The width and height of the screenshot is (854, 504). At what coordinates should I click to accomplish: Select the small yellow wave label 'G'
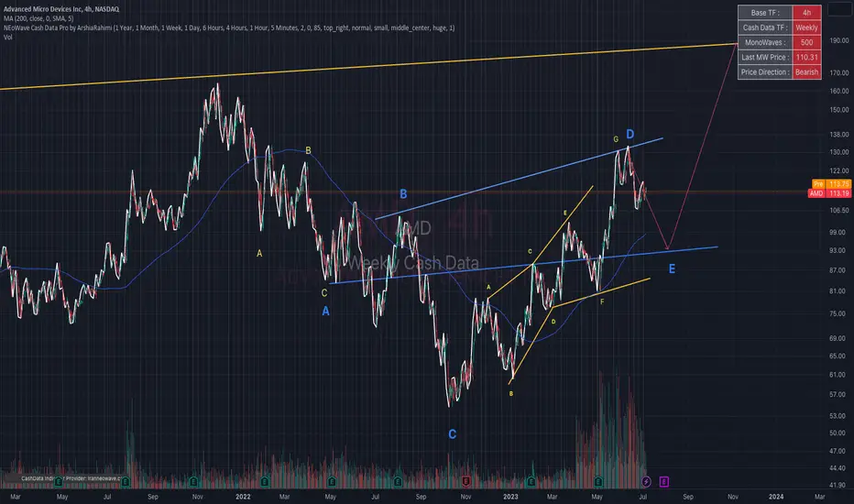point(616,139)
